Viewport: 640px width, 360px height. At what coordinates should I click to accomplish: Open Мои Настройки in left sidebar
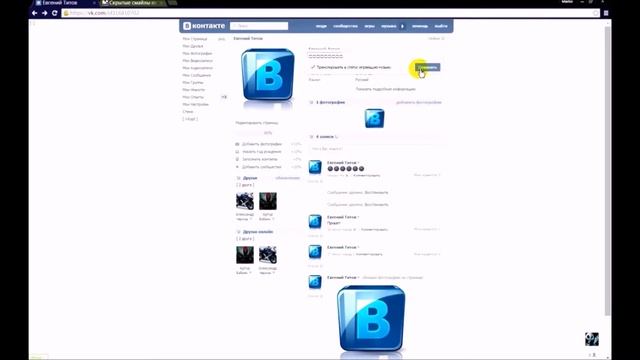196,104
